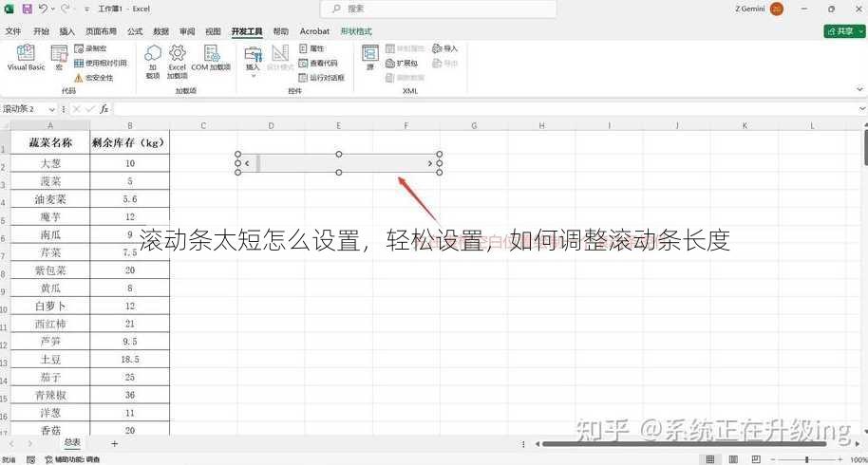This screenshot has height=465, width=868.
Task: Select cell containing 大葱
Action: click(50, 163)
